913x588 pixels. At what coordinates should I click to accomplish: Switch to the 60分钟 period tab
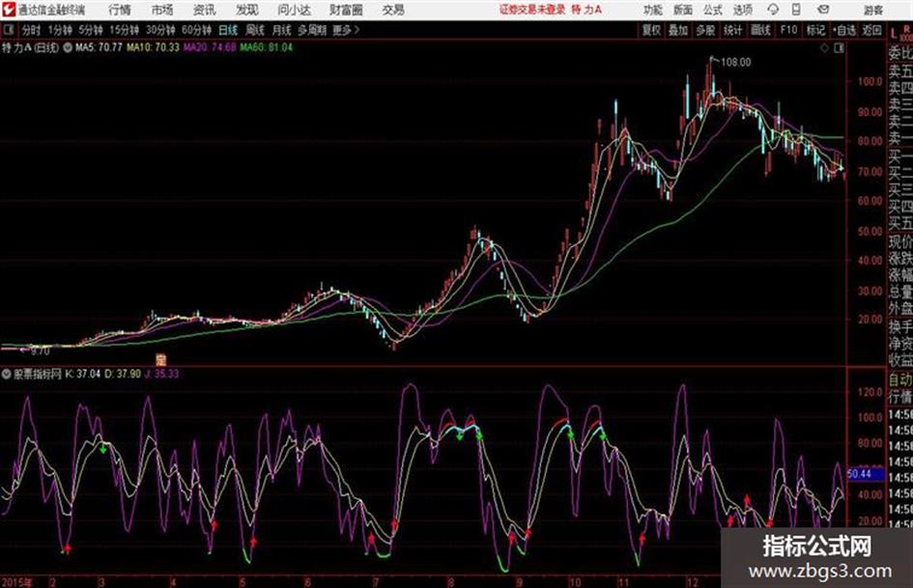[197, 30]
